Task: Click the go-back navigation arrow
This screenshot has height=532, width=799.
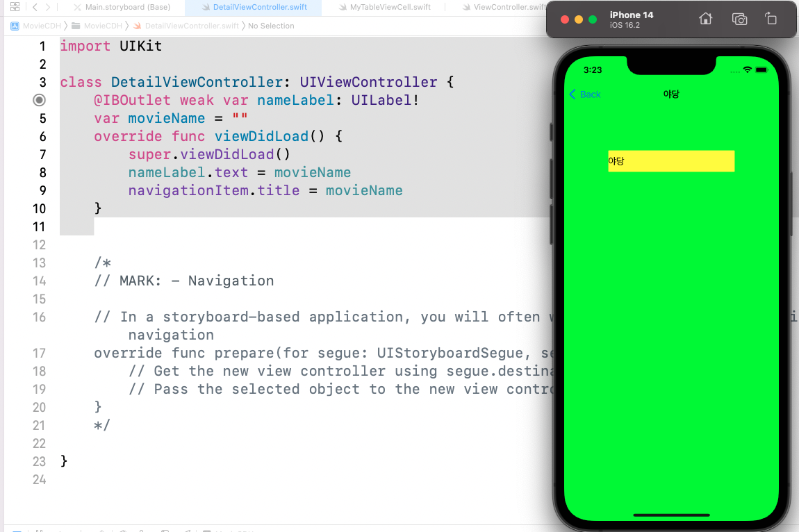Action: click(34, 6)
